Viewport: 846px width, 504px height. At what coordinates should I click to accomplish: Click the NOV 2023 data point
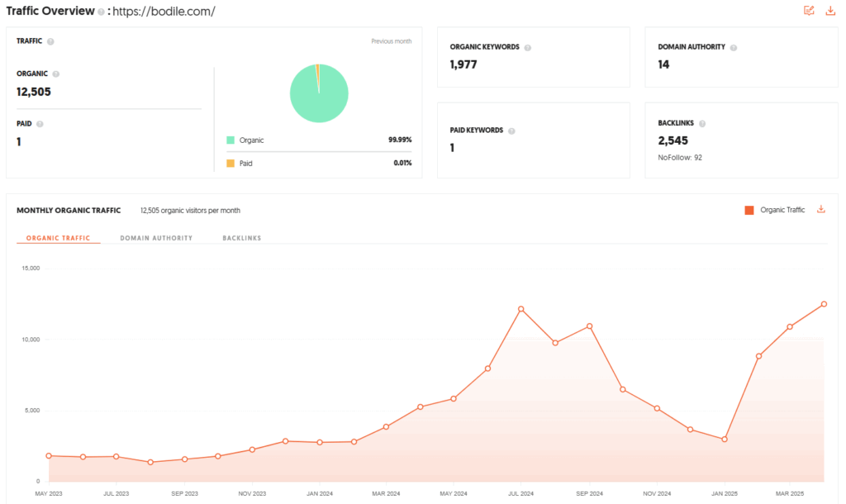click(252, 449)
